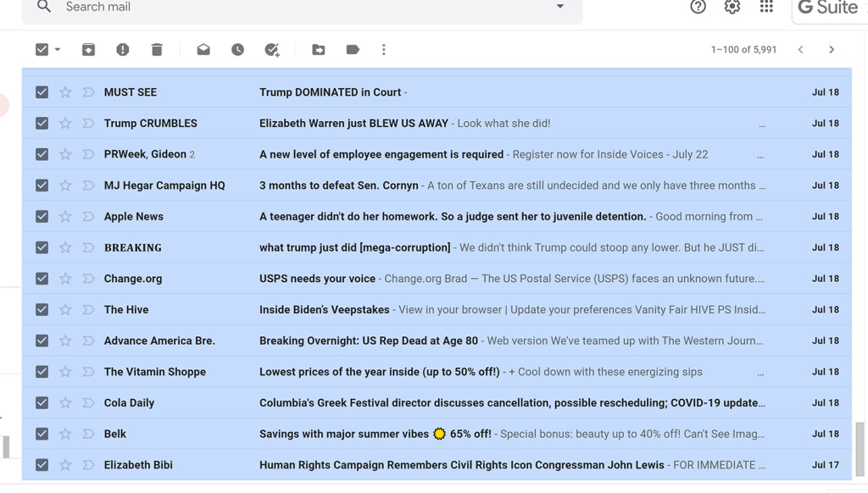This screenshot has height=493, width=868.
Task: Open the Support help icon
Action: pos(698,7)
